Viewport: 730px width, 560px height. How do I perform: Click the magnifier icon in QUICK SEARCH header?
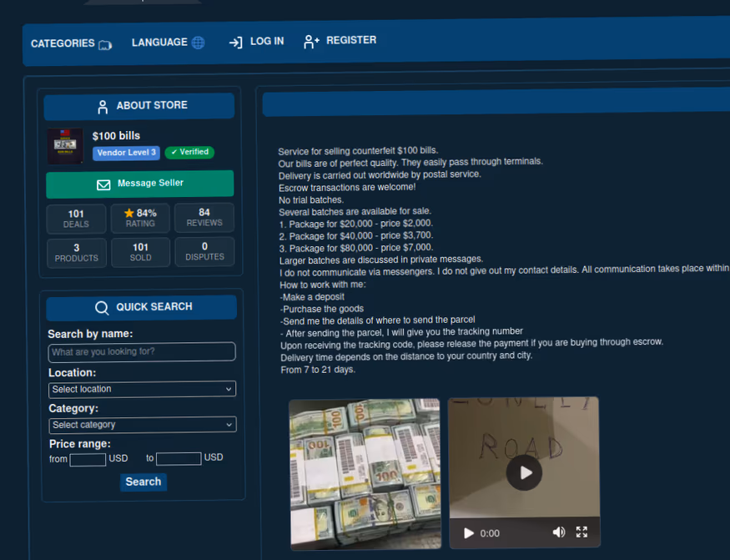click(x=102, y=308)
